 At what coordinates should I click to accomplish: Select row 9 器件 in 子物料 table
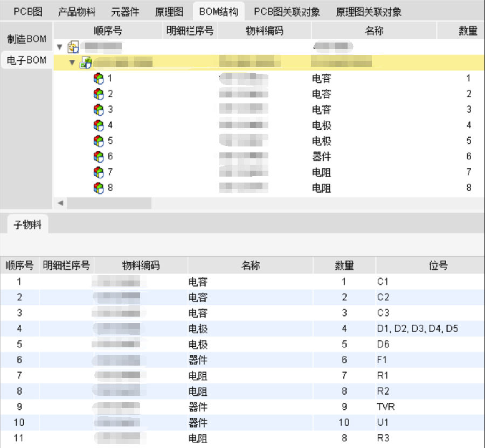click(242, 407)
